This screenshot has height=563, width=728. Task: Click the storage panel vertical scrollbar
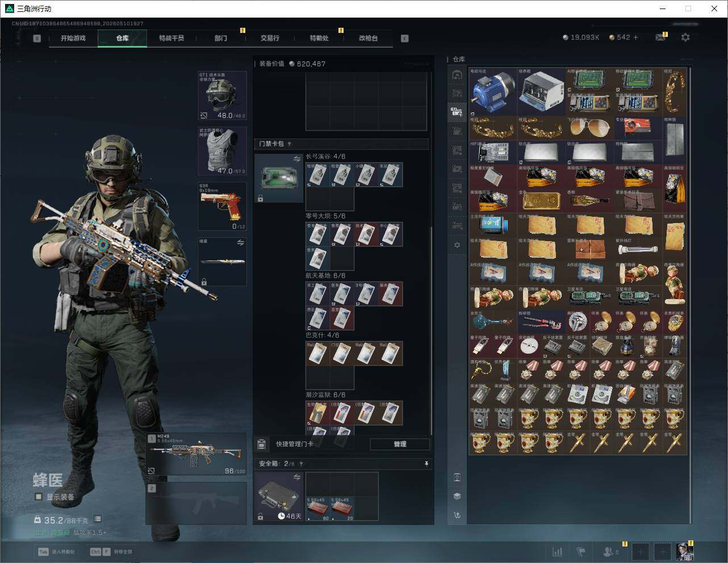pos(691,295)
